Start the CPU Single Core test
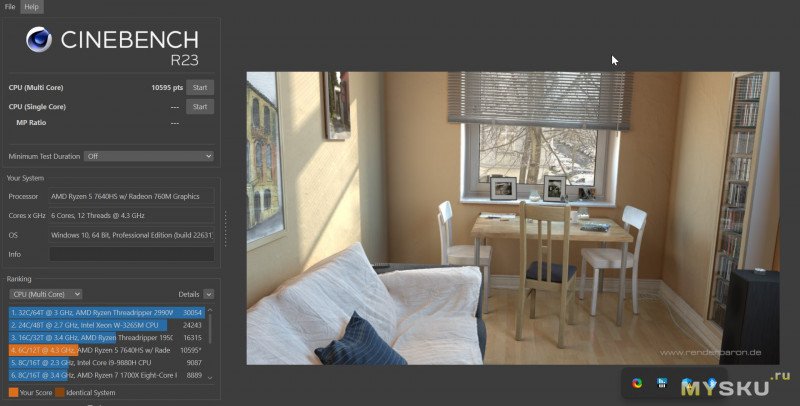The width and height of the screenshot is (800, 406). click(x=200, y=107)
